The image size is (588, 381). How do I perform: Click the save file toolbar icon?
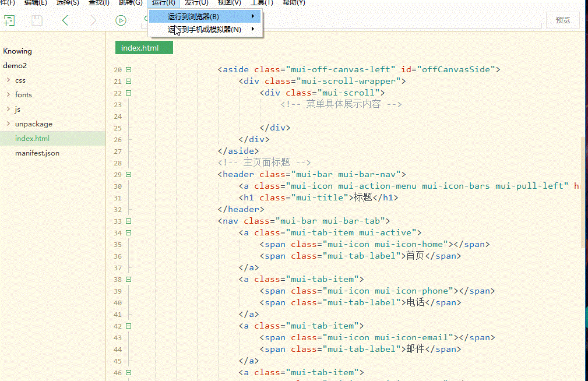point(37,20)
